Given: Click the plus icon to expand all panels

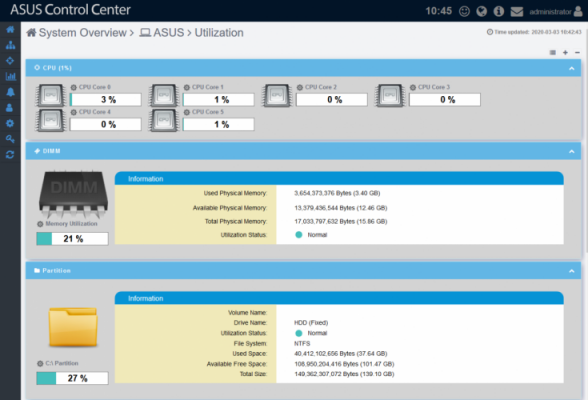Looking at the screenshot, I should pyautogui.click(x=565, y=52).
